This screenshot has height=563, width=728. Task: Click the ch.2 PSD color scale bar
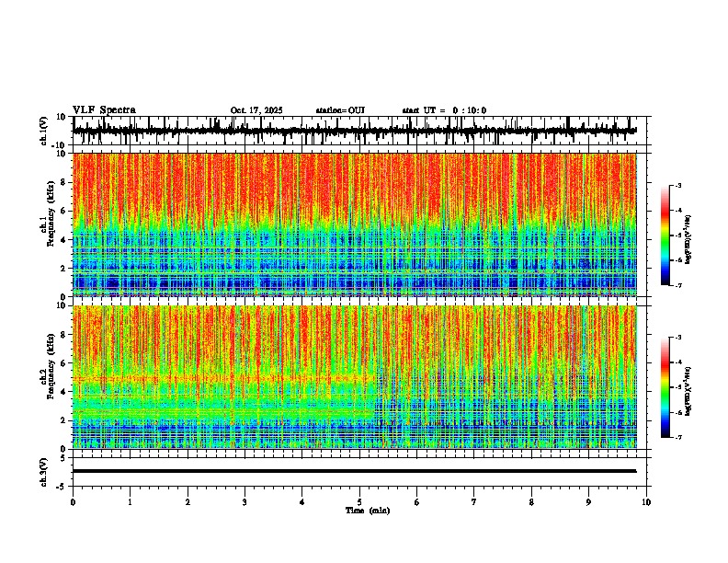(x=665, y=387)
